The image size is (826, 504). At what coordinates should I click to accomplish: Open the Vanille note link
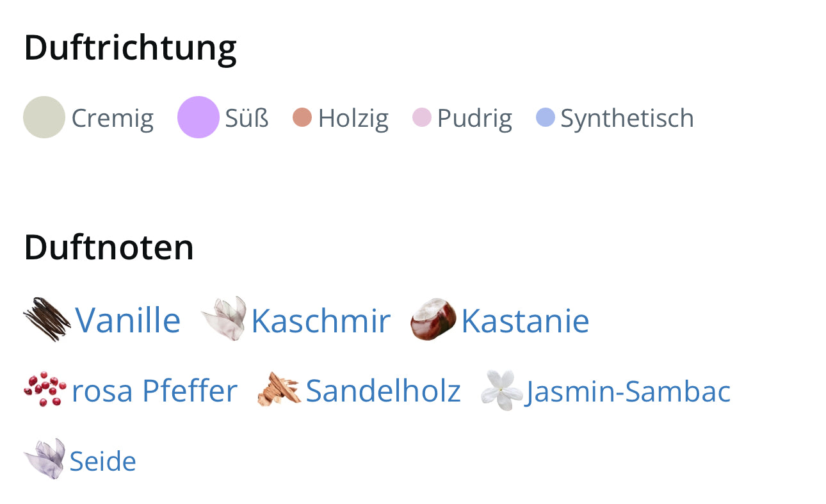coord(128,320)
